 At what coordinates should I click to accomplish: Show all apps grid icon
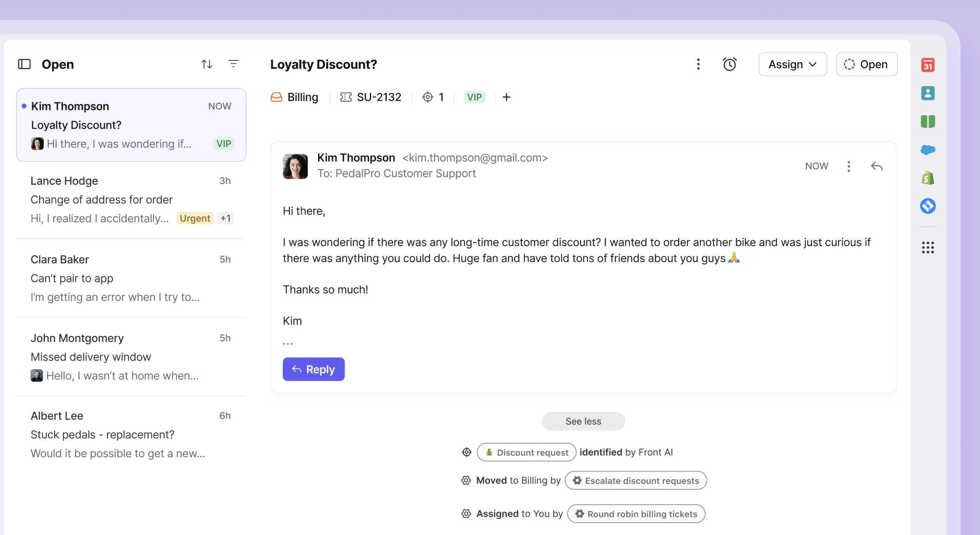928,247
